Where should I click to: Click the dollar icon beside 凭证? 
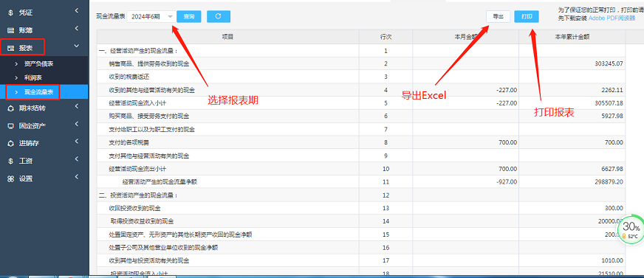click(10, 13)
